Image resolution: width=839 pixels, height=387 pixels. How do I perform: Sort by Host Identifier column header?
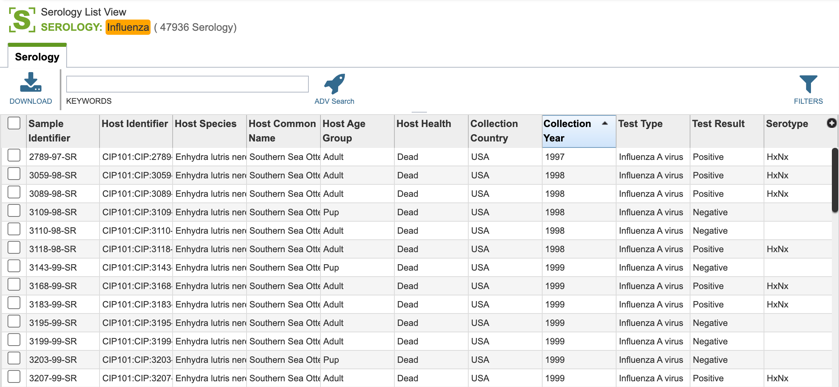tap(136, 131)
